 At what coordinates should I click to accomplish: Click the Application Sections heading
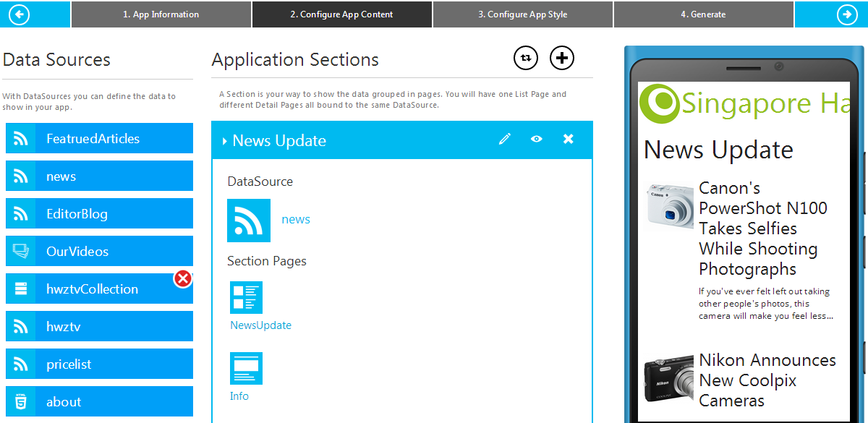click(295, 60)
